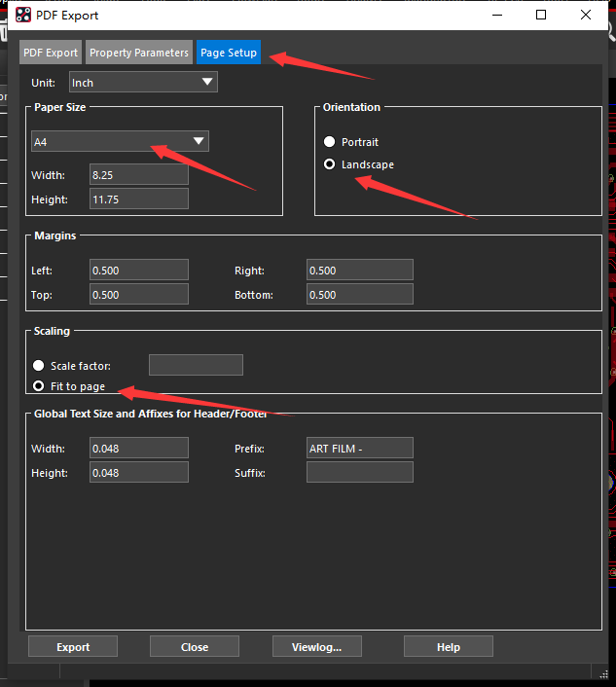Viewport: 616px width, 687px height.
Task: Click the resize grip in the dialog corner
Action: 603,673
